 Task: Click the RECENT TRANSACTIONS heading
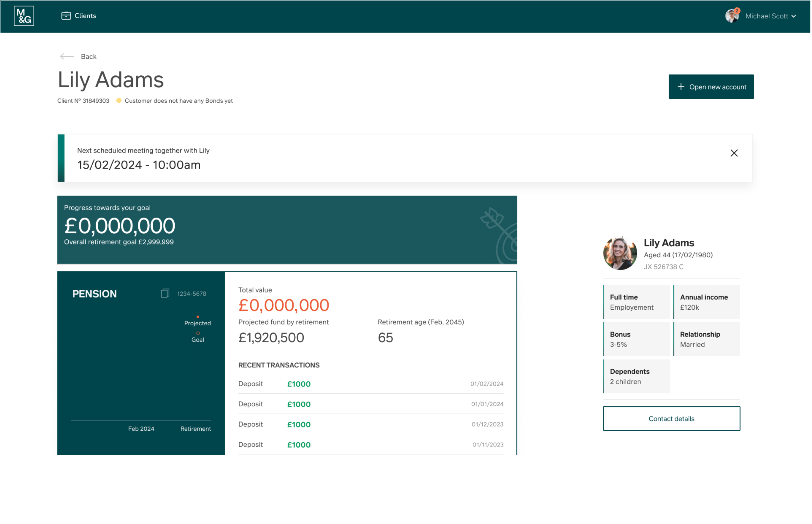(279, 366)
